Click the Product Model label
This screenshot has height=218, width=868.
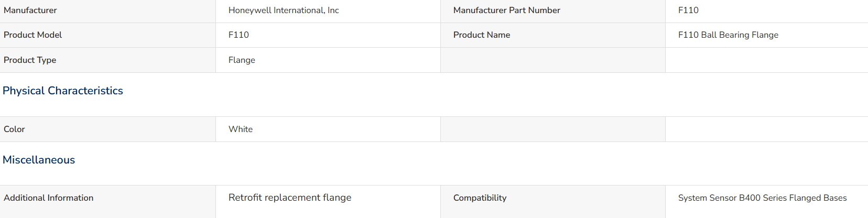pos(32,35)
